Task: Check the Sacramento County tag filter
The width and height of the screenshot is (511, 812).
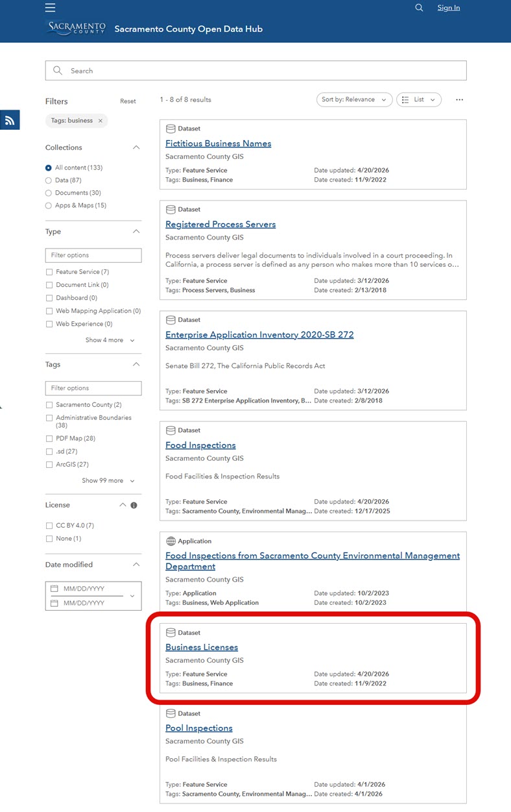Action: [49, 405]
